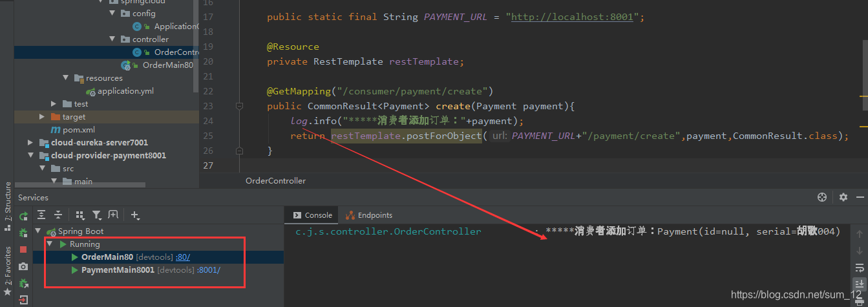Viewport: 868px width, 307px height.
Task: Open pom.xml in project tree
Action: (78, 130)
